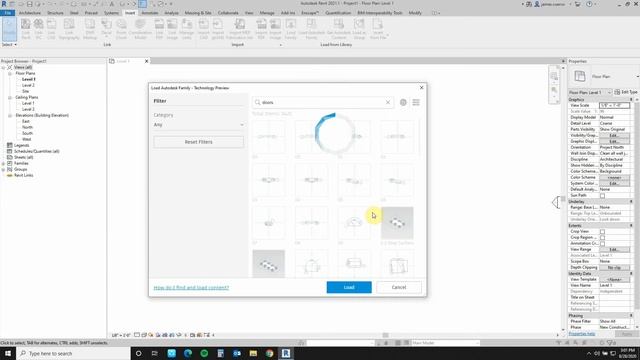Image resolution: width=640 pixels, height=360 pixels.
Task: Click Edit Type in Properties panel
Action: [x=626, y=92]
